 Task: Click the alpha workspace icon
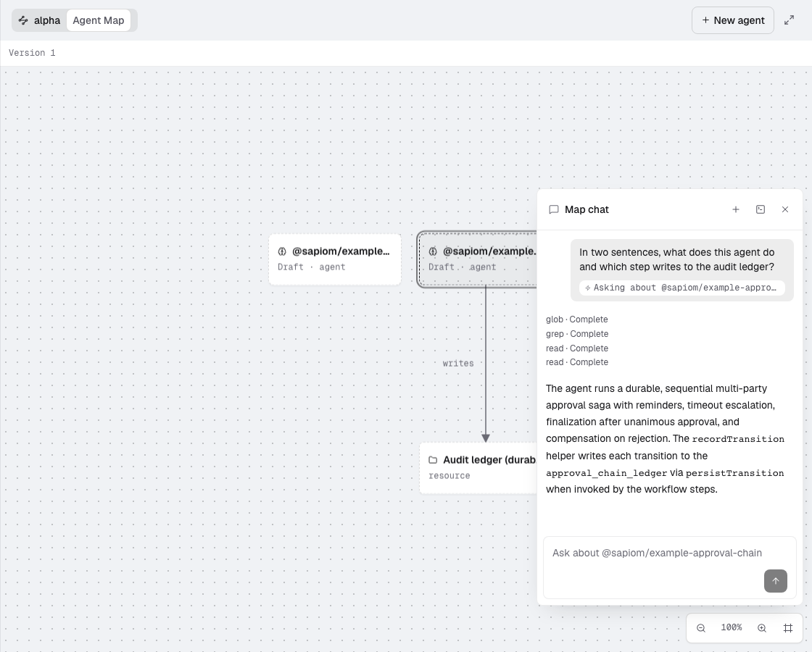tap(23, 21)
